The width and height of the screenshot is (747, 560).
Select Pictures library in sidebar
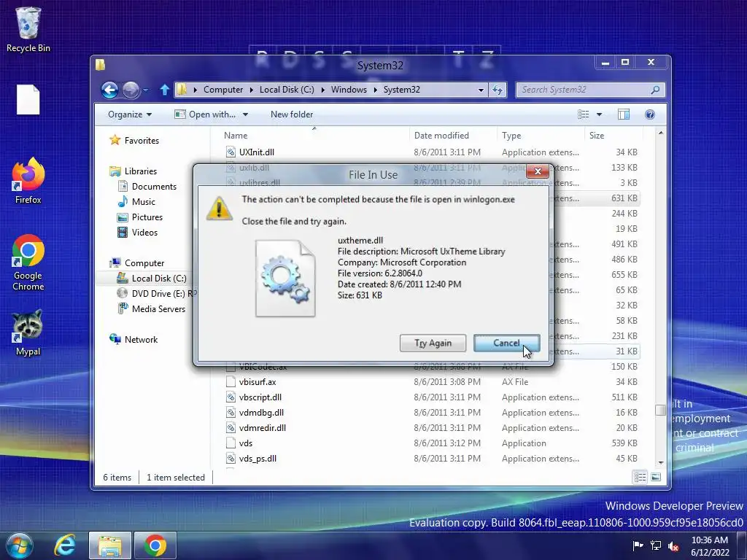141,217
